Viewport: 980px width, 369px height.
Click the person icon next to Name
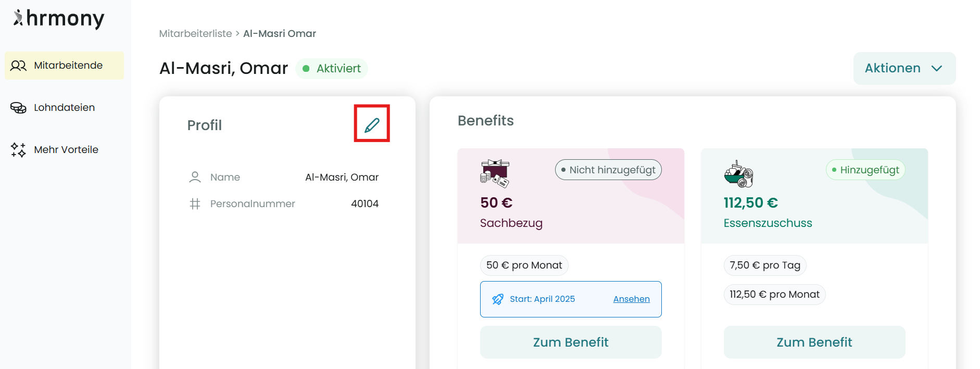click(x=195, y=177)
